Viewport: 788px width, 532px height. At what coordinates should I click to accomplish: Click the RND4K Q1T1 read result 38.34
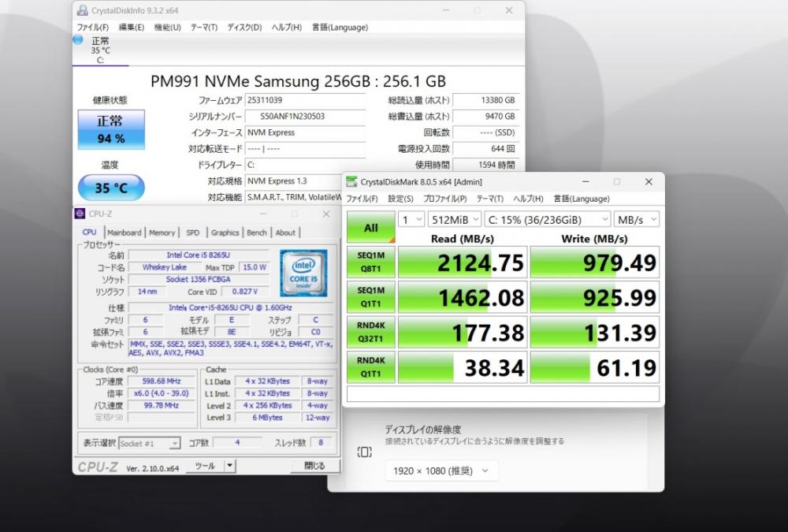[x=463, y=367]
